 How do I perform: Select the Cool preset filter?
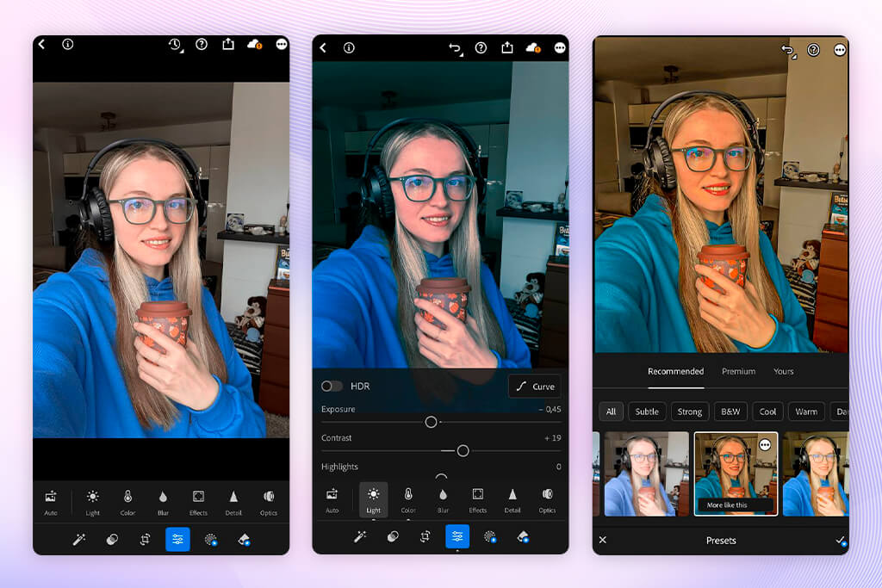pos(767,412)
